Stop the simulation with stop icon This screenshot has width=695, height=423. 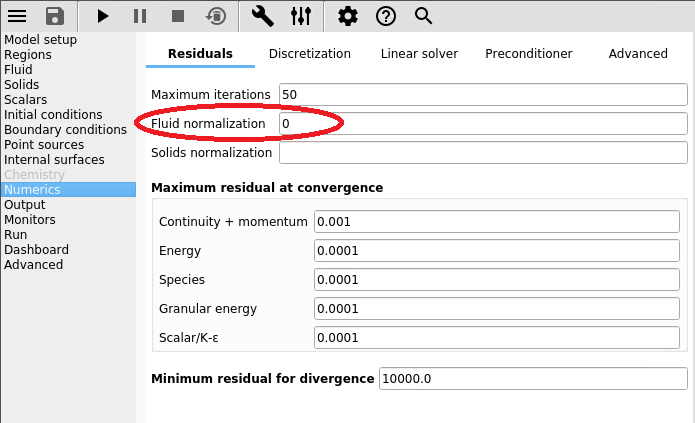pos(177,16)
